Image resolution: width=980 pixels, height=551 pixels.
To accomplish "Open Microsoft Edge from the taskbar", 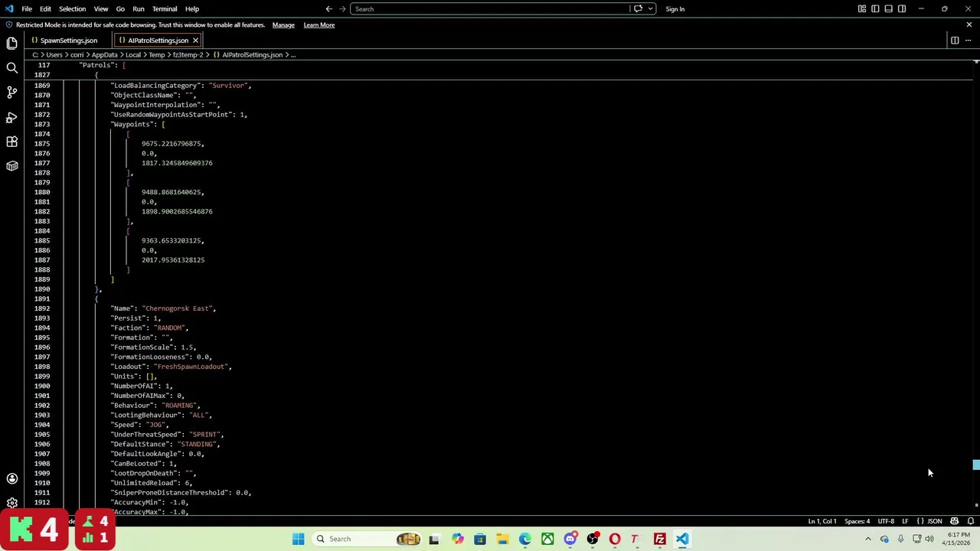I will tap(525, 539).
